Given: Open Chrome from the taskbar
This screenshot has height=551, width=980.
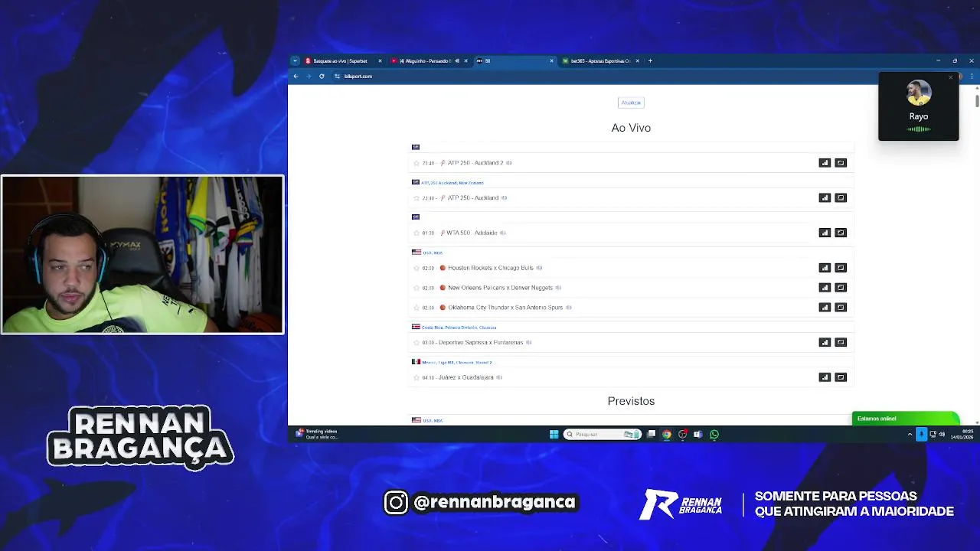Looking at the screenshot, I should pos(667,434).
